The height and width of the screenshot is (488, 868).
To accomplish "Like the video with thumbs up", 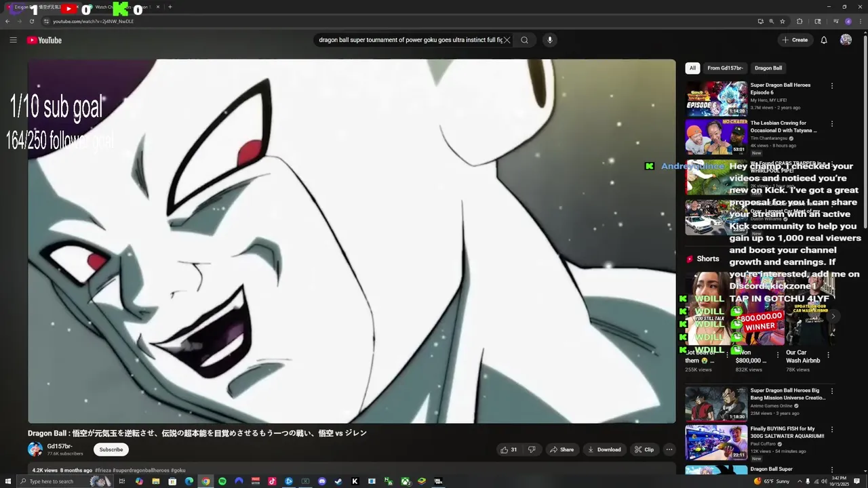I will 509,449.
